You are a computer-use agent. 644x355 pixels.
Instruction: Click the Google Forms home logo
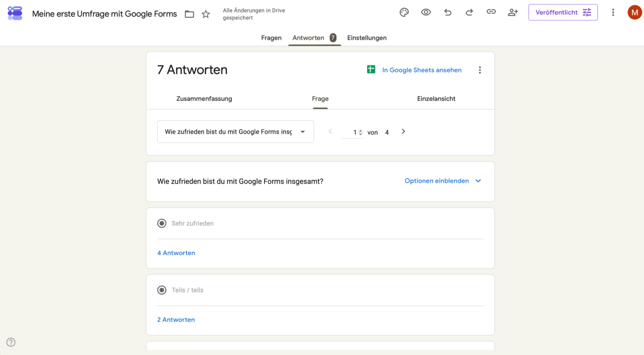[x=15, y=13]
